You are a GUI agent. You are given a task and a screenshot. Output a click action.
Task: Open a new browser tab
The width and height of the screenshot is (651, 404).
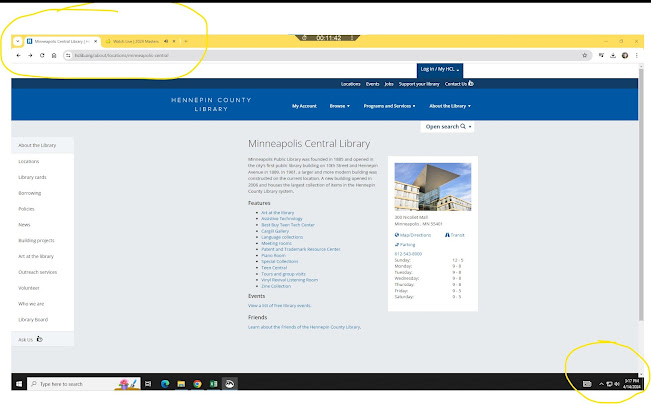pyautogui.click(x=186, y=41)
